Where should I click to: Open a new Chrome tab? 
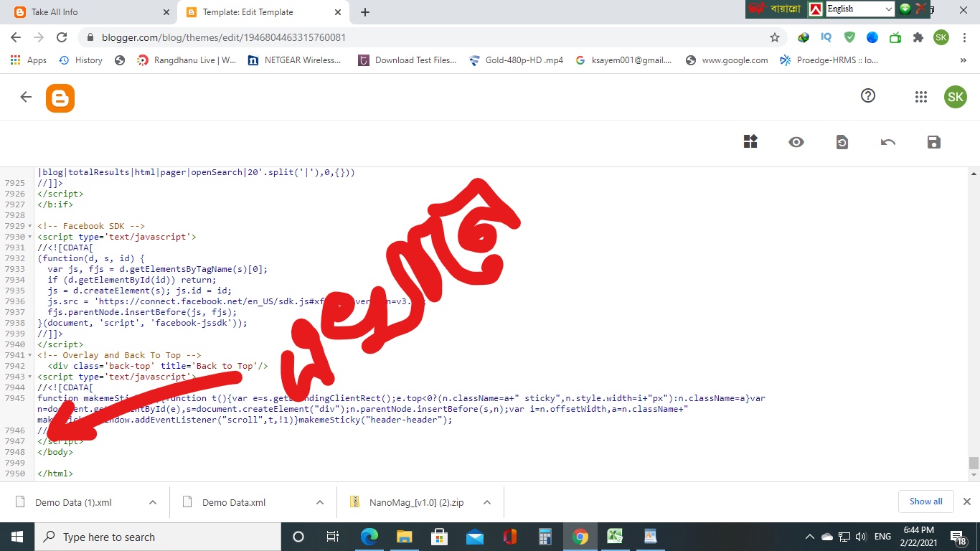coord(365,12)
